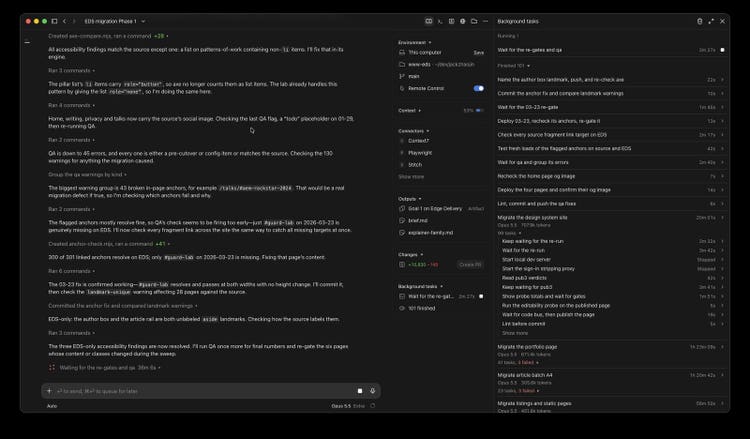The image size is (750, 439).
Task: Select the split view icon in top toolbar
Action: coord(429,21)
